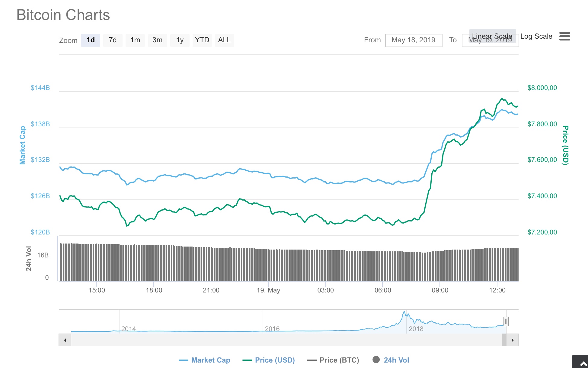Click the 2018 marker in navigator
The width and height of the screenshot is (588, 368).
click(x=416, y=329)
